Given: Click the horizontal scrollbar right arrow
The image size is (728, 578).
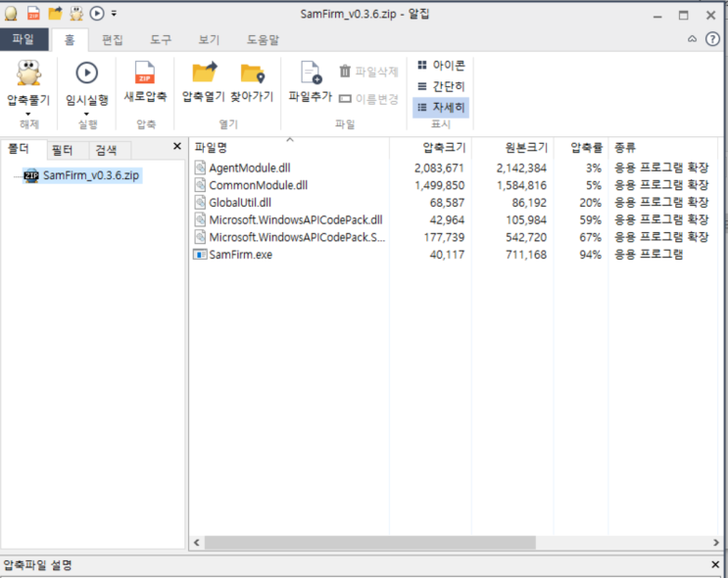Looking at the screenshot, I should pyautogui.click(x=715, y=543).
